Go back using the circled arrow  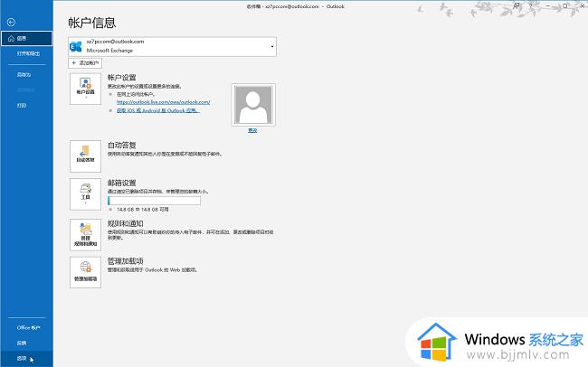(11, 22)
